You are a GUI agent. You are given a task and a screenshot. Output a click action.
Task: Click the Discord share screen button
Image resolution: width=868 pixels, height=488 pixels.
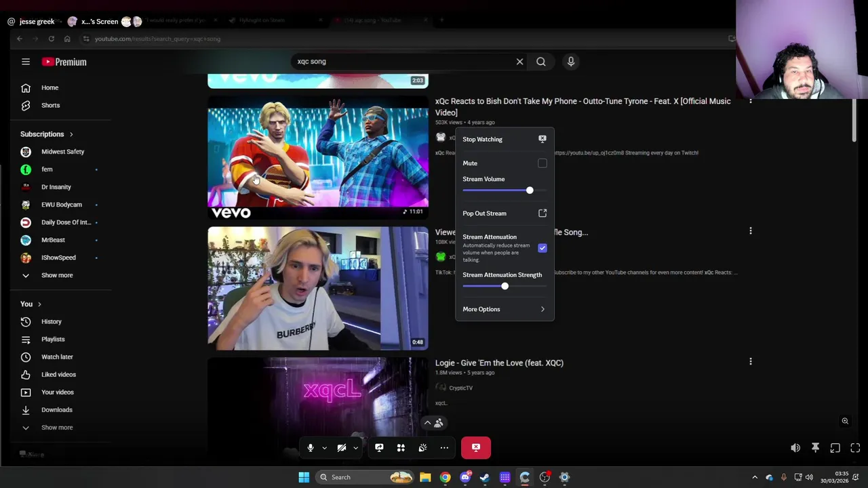click(x=379, y=447)
